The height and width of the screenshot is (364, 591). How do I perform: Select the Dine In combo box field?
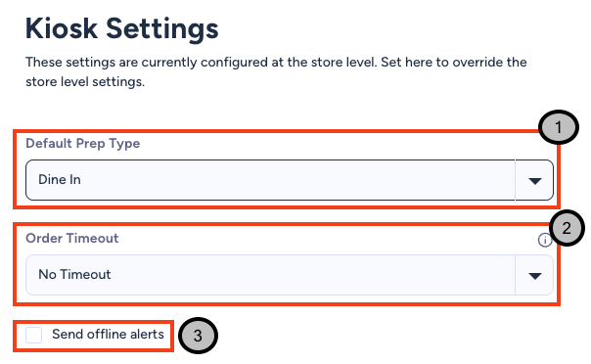[290, 180]
